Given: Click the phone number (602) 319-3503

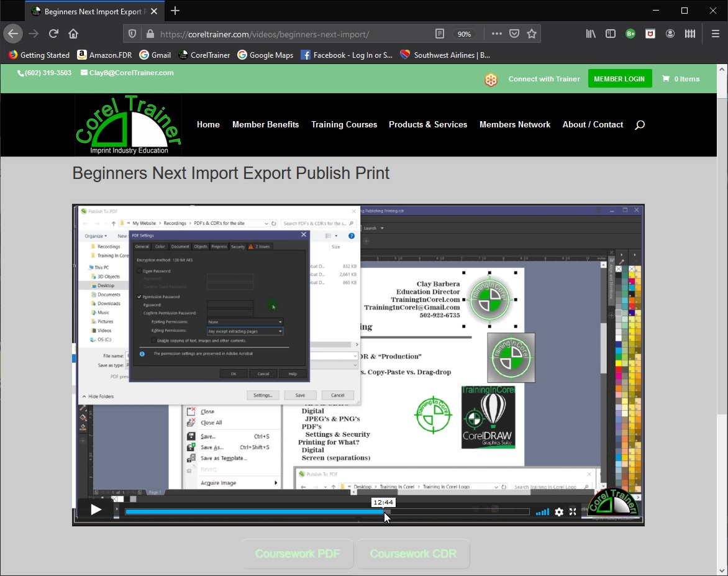Looking at the screenshot, I should click(x=45, y=73).
